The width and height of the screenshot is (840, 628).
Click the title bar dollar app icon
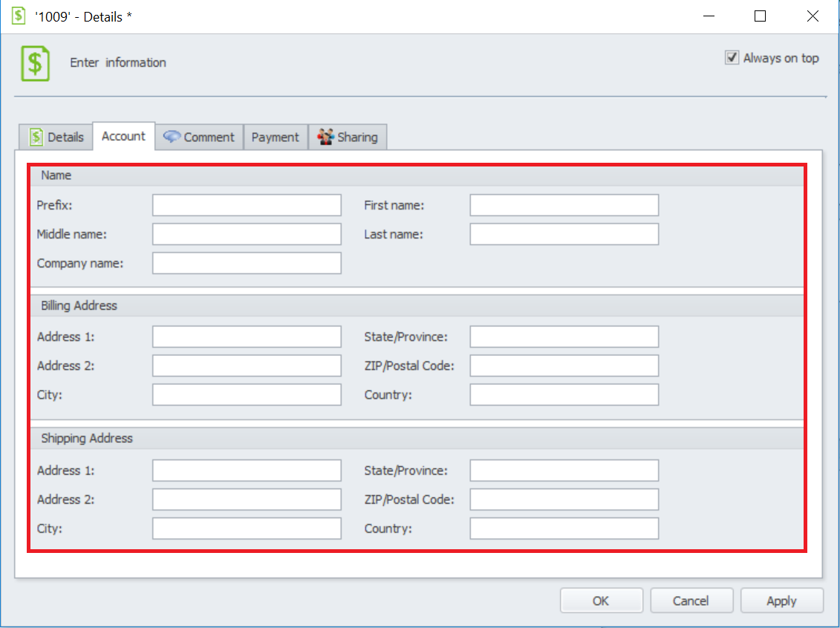coord(18,16)
